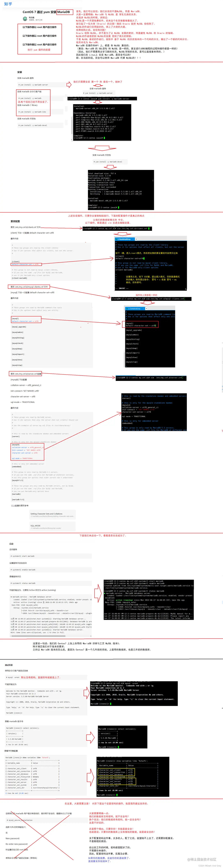
Task: Select DarkAndGrey tab in mysql-clients.cnf vim terminal
Action: [x=135, y=308]
